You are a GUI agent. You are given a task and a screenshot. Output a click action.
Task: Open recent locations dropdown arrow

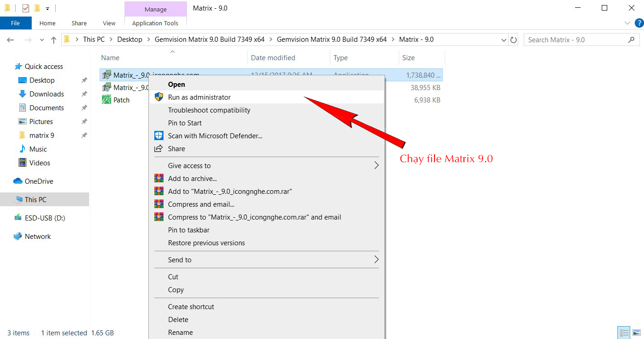pyautogui.click(x=42, y=40)
